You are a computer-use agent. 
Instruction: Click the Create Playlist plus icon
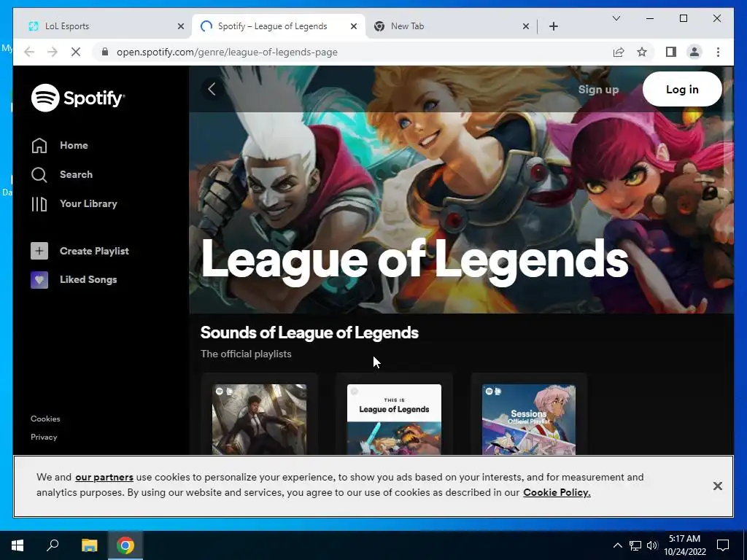pos(39,251)
